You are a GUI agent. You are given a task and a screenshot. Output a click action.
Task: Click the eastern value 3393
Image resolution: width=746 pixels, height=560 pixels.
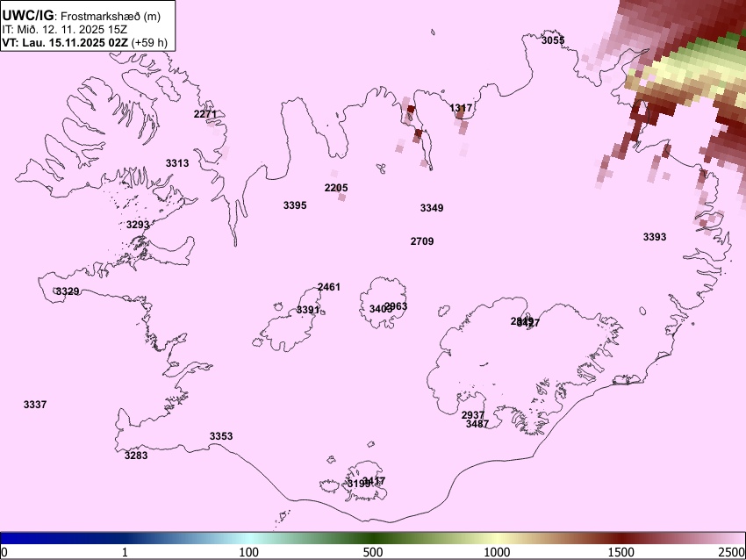click(655, 237)
